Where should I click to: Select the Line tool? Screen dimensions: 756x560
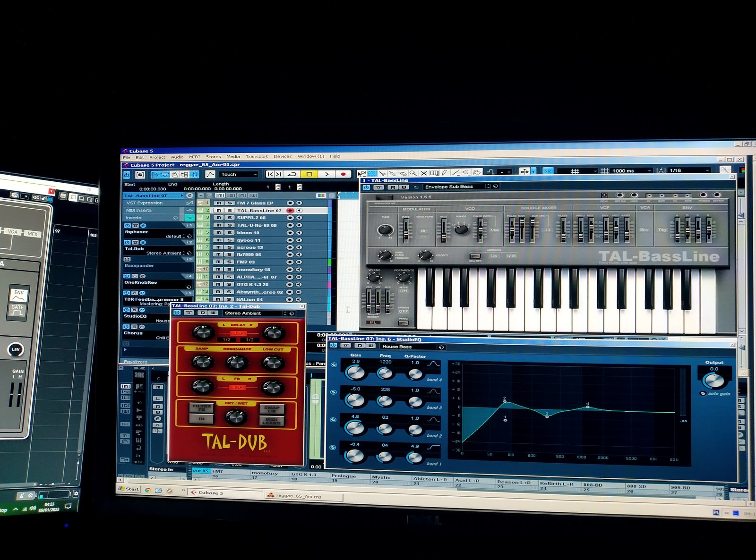pyautogui.click(x=455, y=173)
